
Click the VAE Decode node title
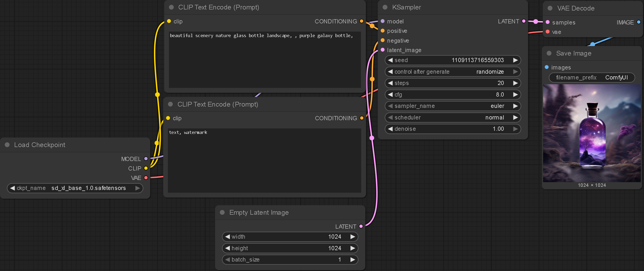[576, 8]
